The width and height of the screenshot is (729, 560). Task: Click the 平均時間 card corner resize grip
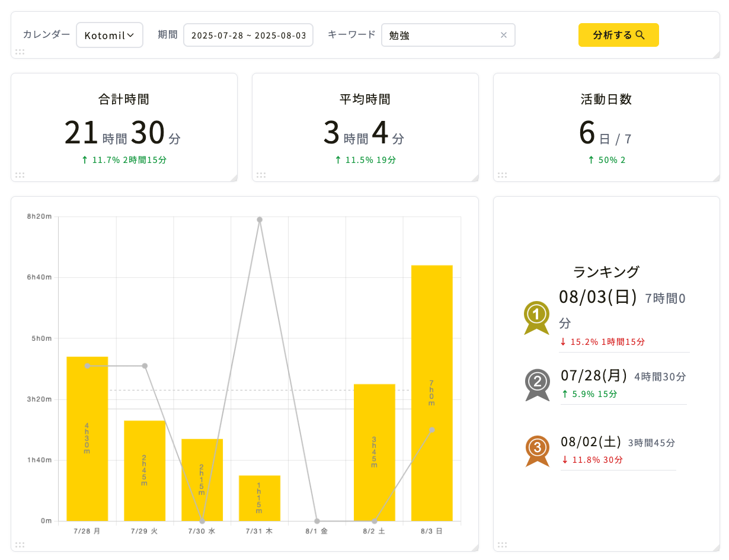click(475, 178)
